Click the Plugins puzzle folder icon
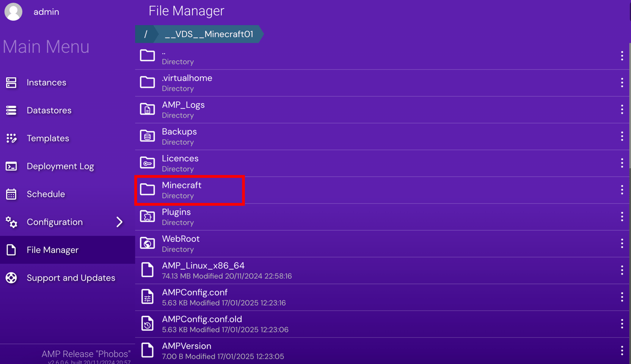Viewport: 631px width, 364px height. coord(147,216)
